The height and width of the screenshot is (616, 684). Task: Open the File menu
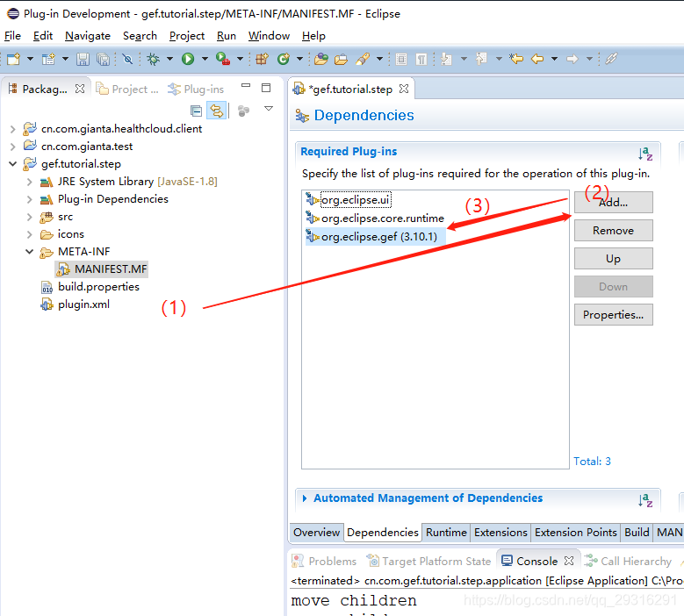[12, 36]
